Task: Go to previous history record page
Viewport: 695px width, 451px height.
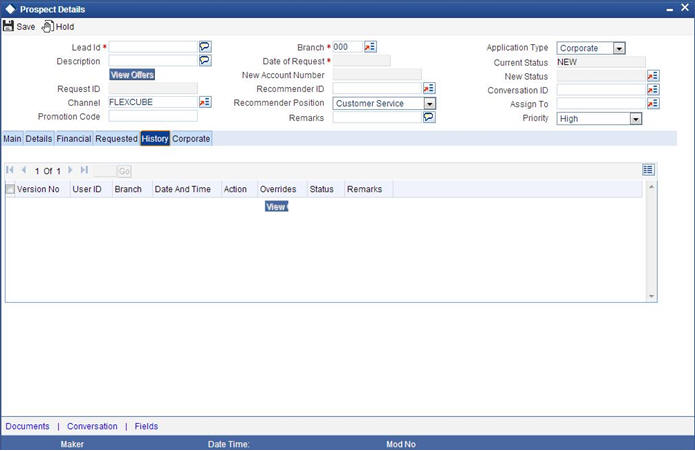Action: (x=24, y=170)
